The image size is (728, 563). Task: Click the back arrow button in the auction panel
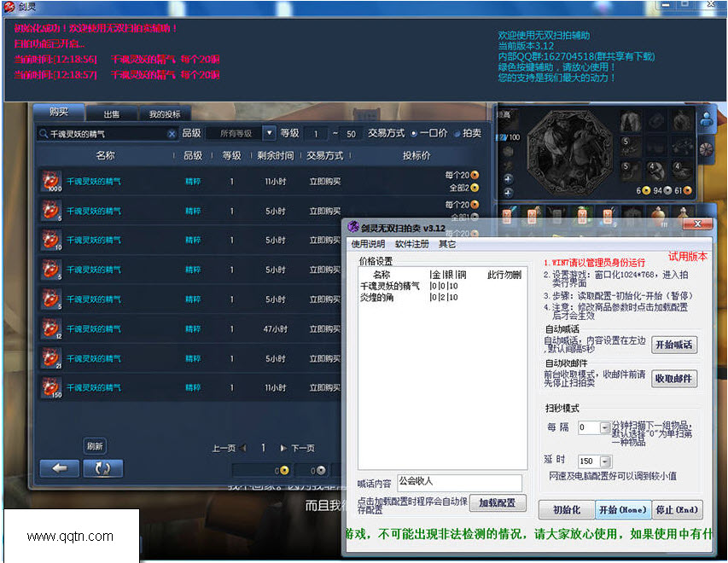click(x=60, y=468)
